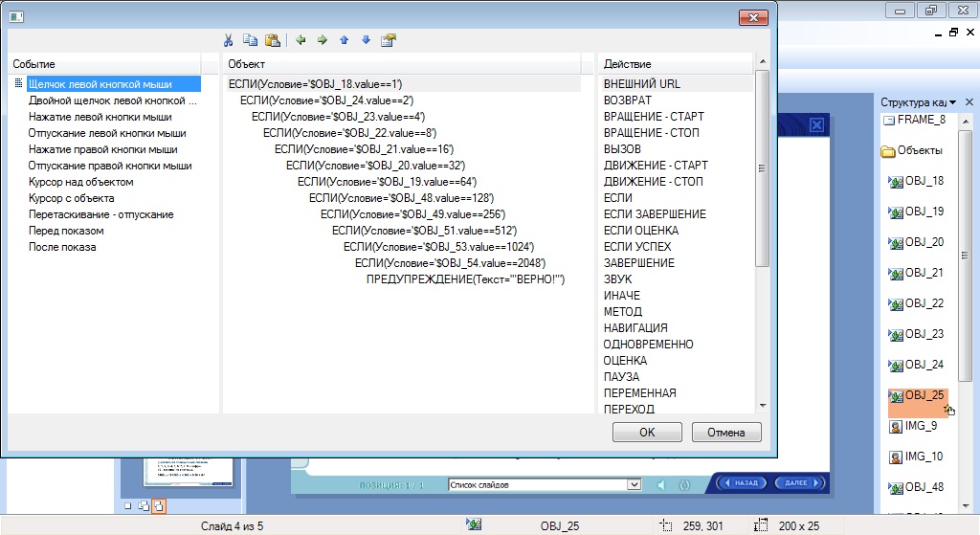The height and width of the screenshot is (535, 980).
Task: Select OBJ_22 in the structure panel
Action: pyautogui.click(x=924, y=303)
